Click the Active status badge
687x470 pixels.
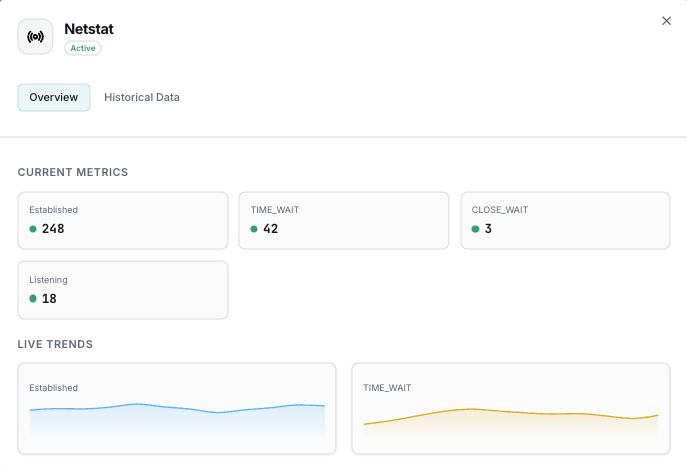tap(83, 48)
